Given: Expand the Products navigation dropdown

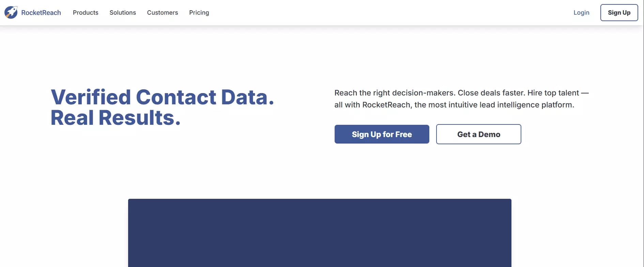Looking at the screenshot, I should coord(85,13).
